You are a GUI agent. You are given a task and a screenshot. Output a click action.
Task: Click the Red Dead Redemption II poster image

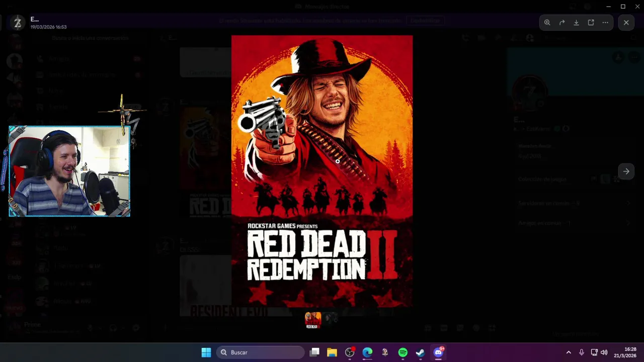point(322,171)
